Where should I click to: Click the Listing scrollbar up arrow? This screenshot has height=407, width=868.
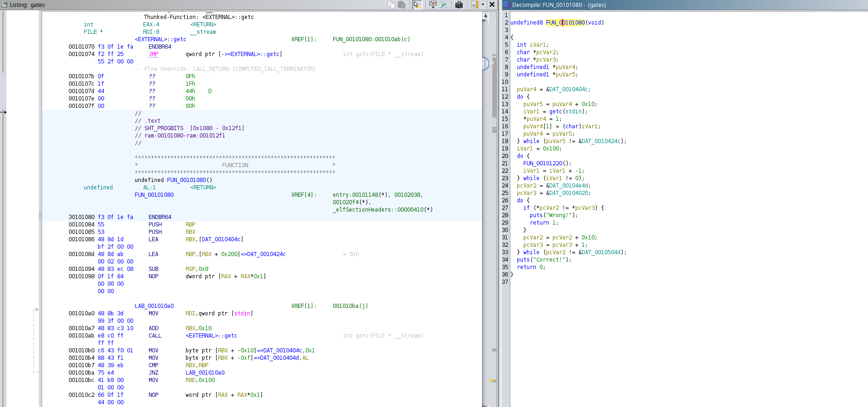[x=485, y=16]
